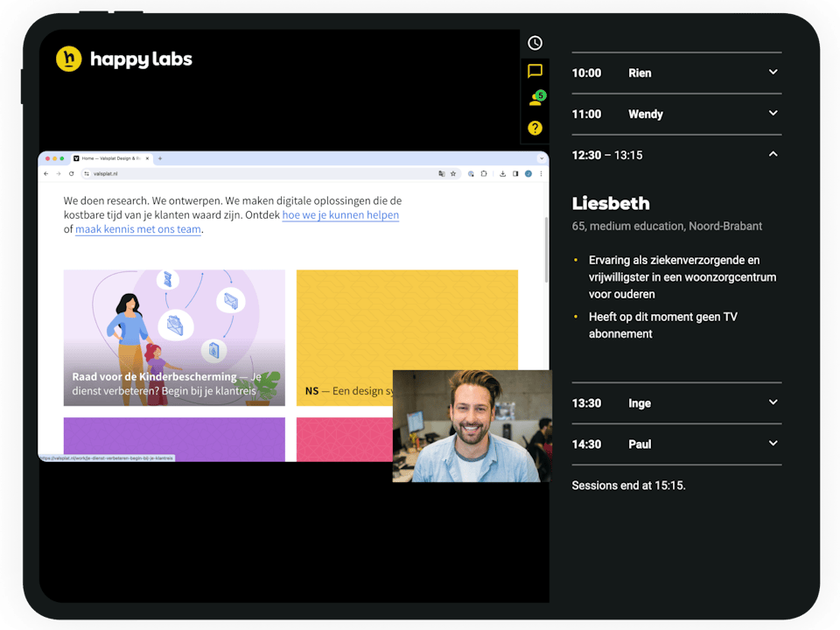Open participants icon with badge 5
Viewport: 840px width, 630px height.
(536, 98)
